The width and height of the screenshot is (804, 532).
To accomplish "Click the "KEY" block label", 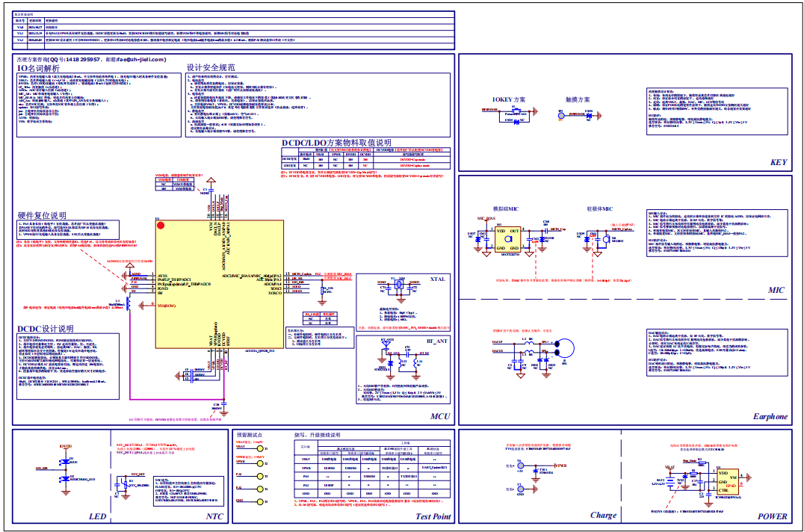I will [779, 162].
